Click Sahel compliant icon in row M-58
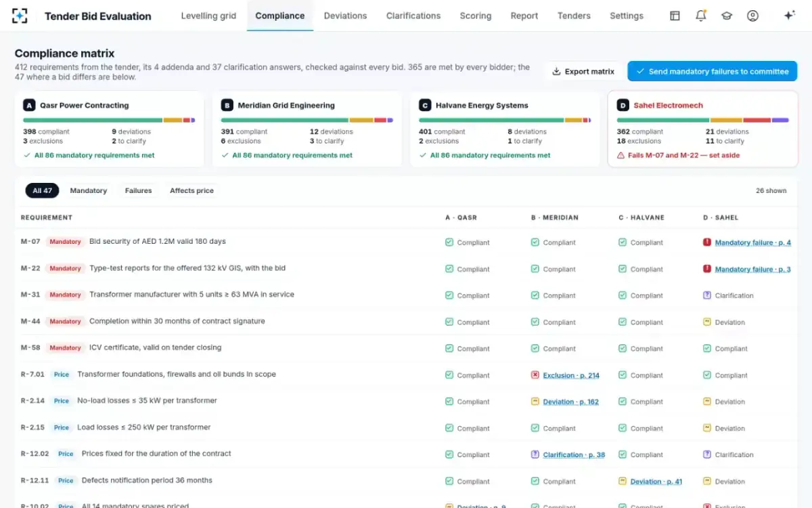812x508 pixels. (707, 348)
